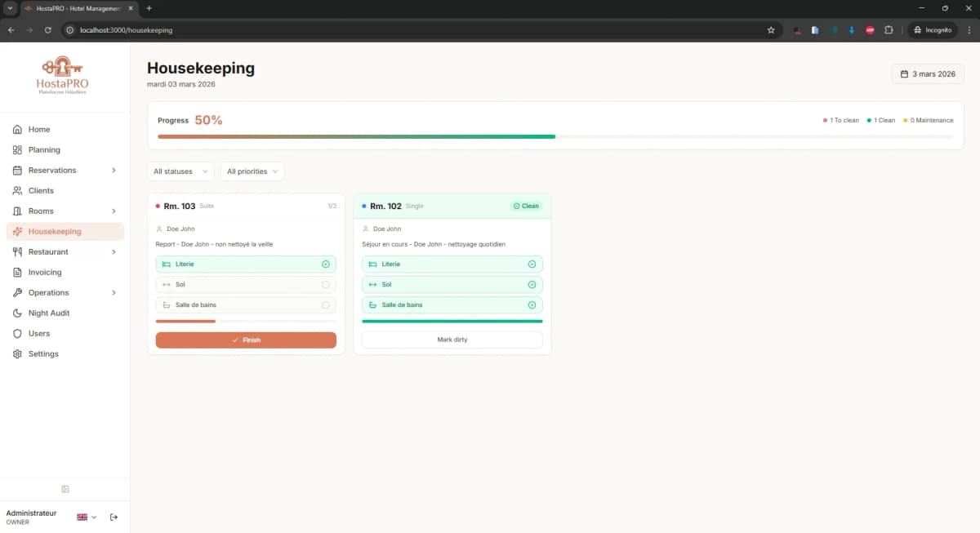The width and height of the screenshot is (980, 533).
Task: Mark Sol as done on Rm. 103
Action: pos(327,284)
